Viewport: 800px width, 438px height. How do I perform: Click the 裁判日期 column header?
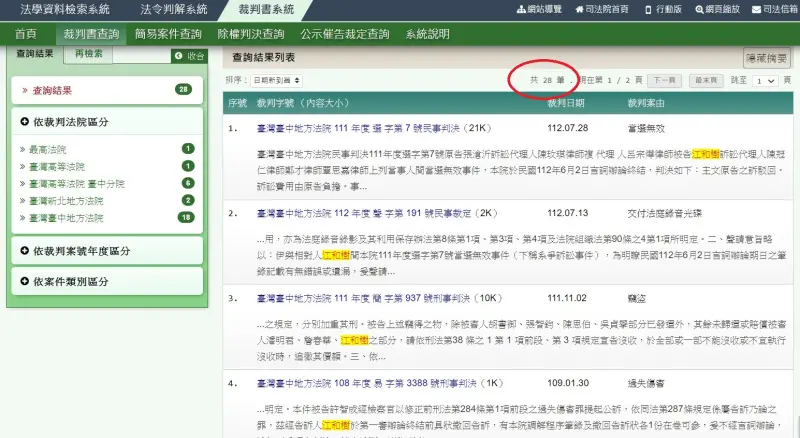566,103
